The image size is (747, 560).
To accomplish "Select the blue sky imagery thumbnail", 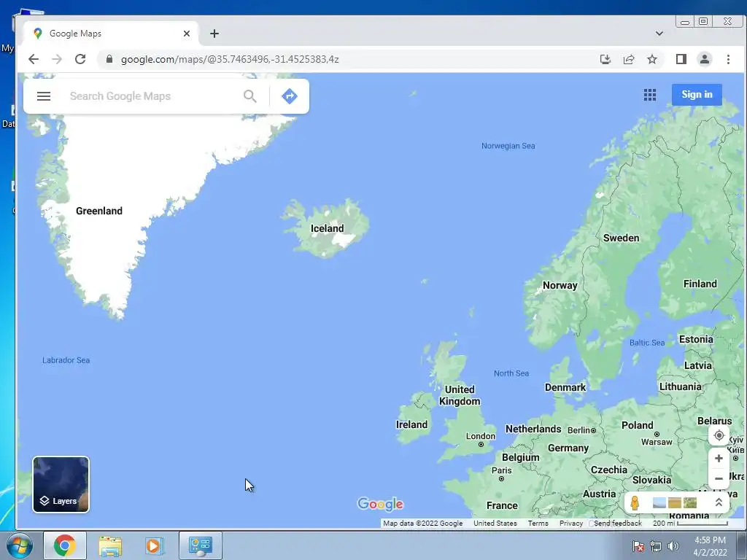I will click(659, 503).
